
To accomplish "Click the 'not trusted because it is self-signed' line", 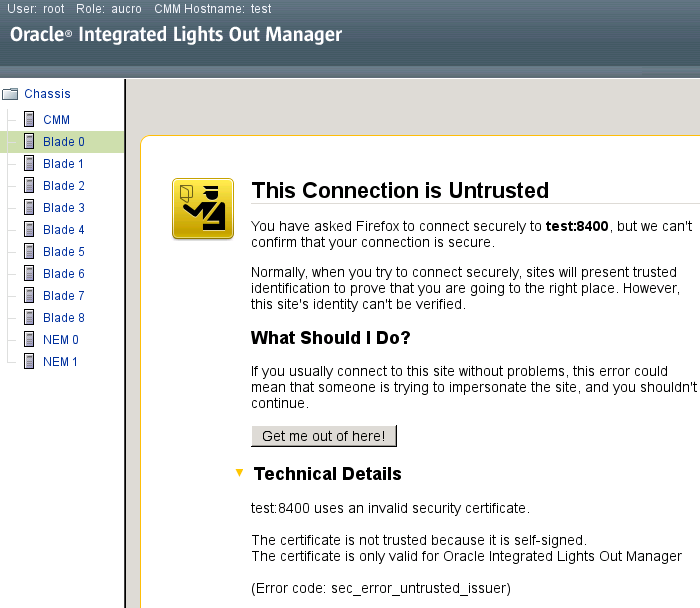I will click(x=419, y=540).
